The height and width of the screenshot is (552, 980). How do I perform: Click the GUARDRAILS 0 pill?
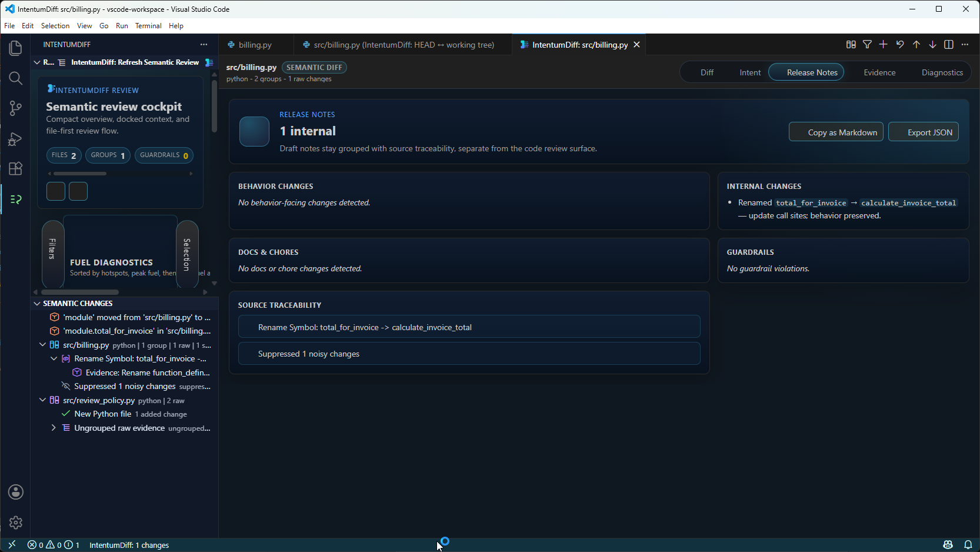(x=164, y=155)
